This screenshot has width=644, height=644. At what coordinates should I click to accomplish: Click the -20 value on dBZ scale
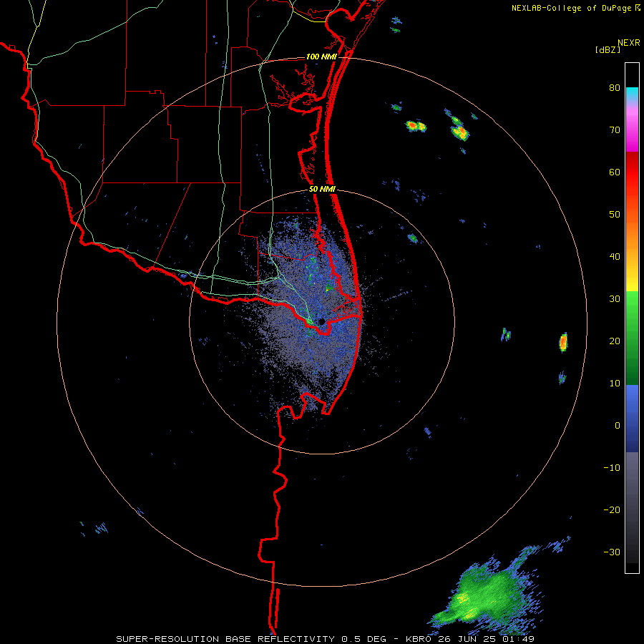[612, 510]
